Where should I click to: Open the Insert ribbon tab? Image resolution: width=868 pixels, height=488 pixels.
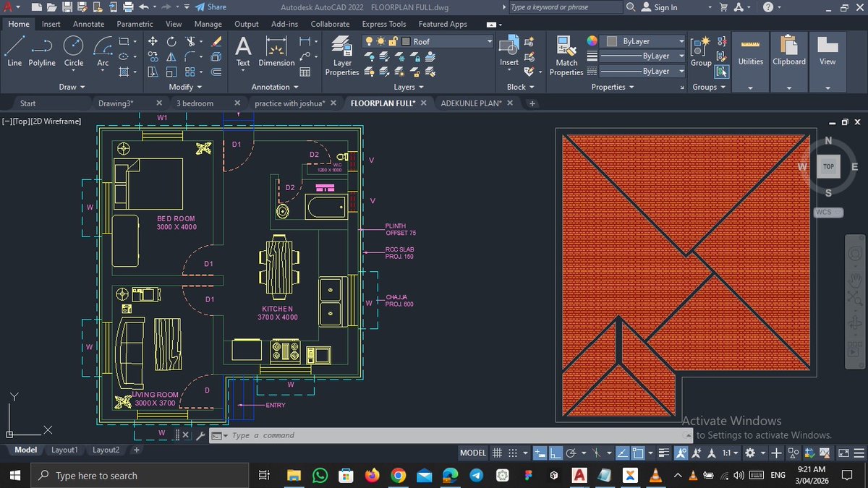click(51, 24)
